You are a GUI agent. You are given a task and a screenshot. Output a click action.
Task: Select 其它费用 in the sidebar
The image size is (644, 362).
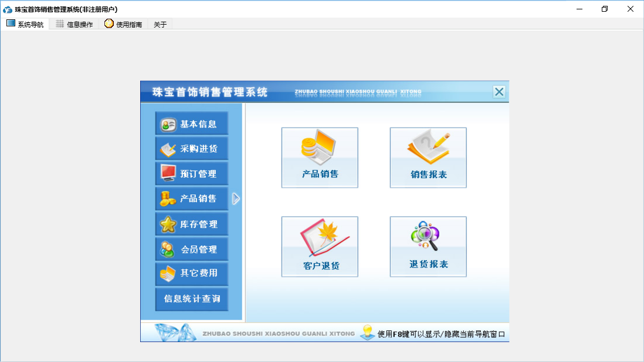(x=192, y=273)
